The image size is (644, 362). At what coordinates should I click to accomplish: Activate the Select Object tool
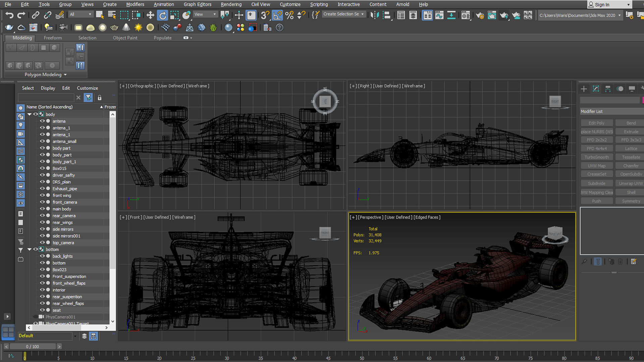[x=100, y=15]
